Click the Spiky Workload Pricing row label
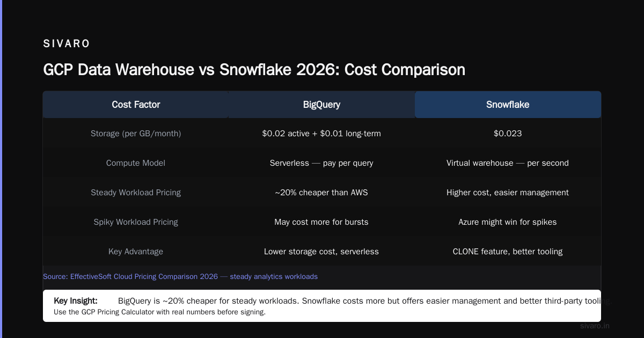644x338 pixels. pos(136,222)
